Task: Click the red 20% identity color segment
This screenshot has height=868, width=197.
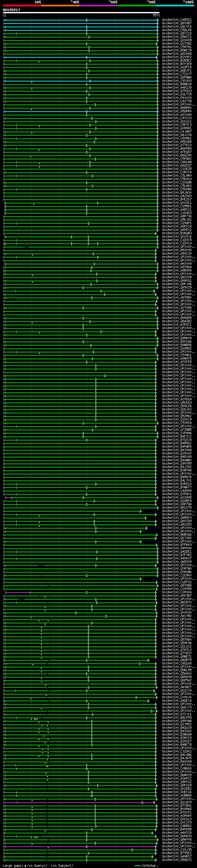Action: (x=22, y=6)
